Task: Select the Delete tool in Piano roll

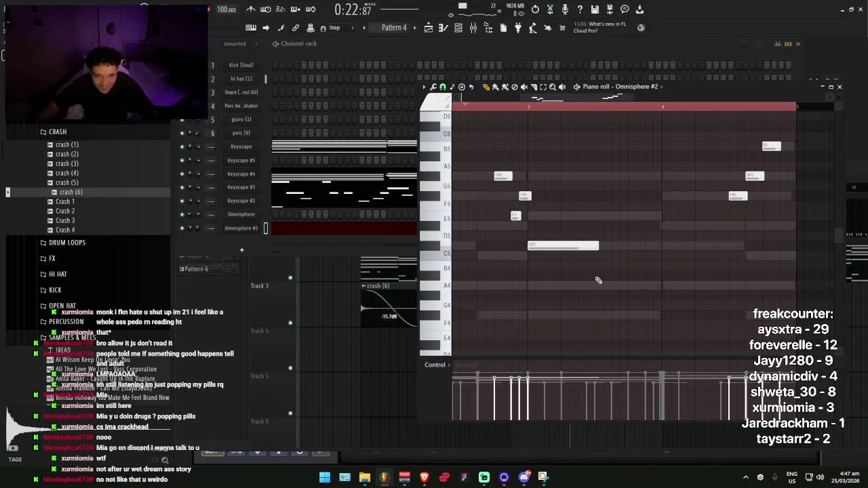Action: pyautogui.click(x=514, y=87)
